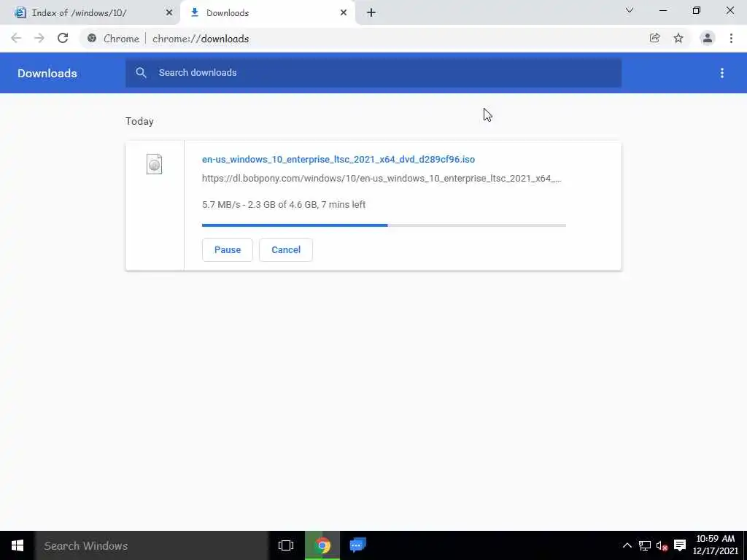Go back using the browser back arrow
This screenshot has height=560, width=747.
(16, 38)
